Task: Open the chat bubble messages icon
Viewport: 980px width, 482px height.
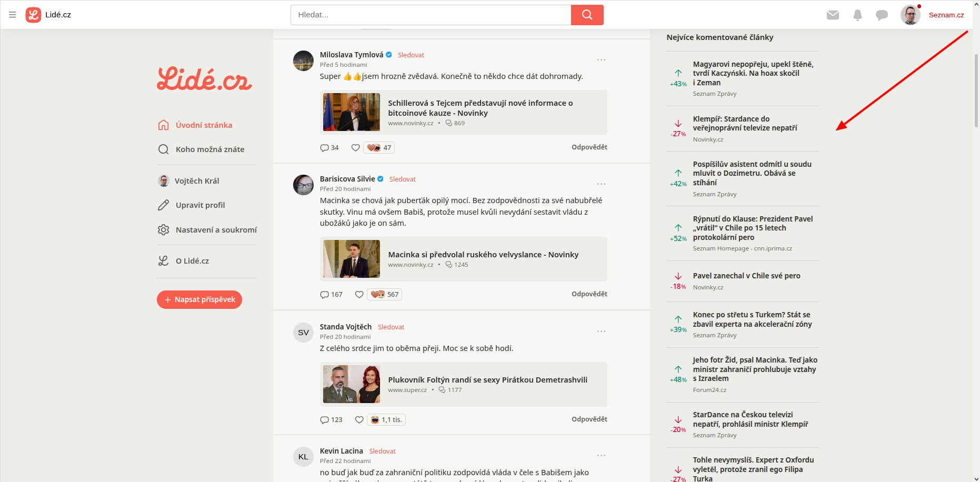Action: [882, 15]
